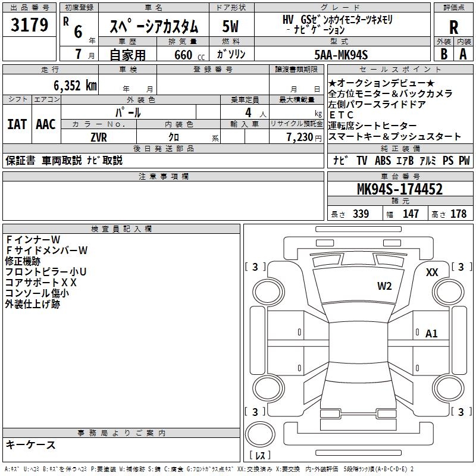Click the キーケース office notice text
Viewport: 476px width, 476px height.
tap(31, 444)
